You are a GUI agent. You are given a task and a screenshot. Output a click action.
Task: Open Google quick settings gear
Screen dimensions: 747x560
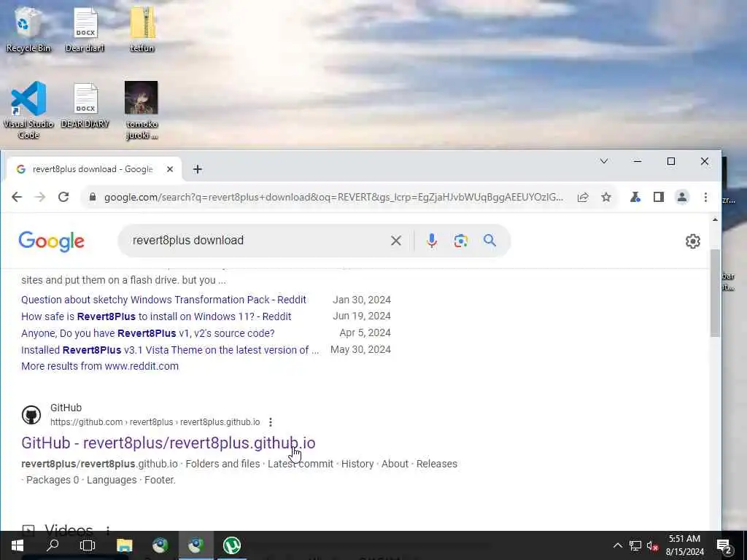(693, 241)
